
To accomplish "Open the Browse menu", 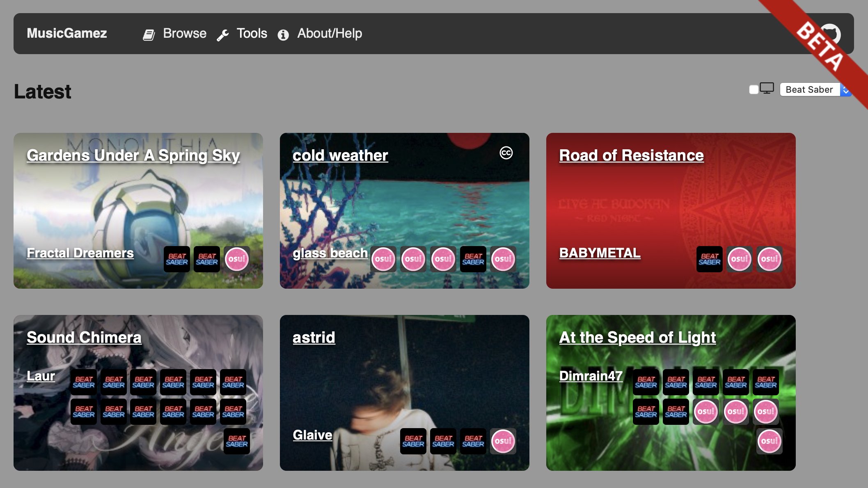I will (x=185, y=33).
